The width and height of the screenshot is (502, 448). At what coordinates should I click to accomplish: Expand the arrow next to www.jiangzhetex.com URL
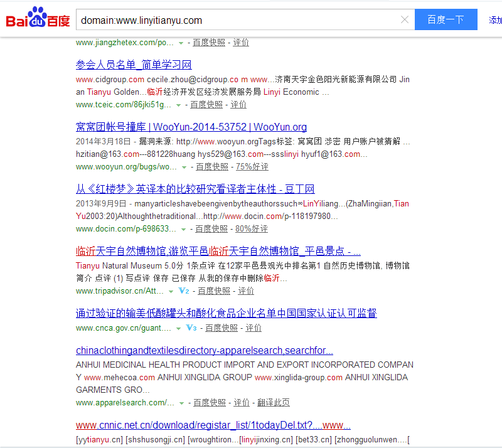pos(181,43)
